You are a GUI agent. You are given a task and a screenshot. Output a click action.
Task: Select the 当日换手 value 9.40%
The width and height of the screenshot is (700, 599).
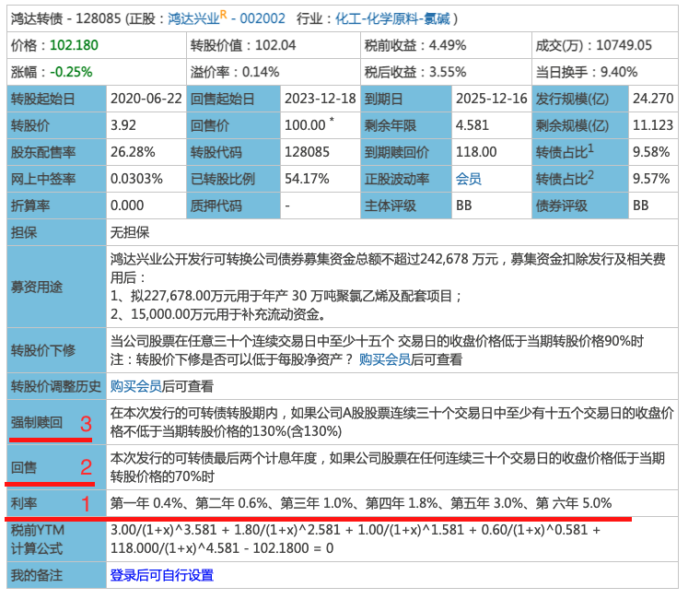pos(619,72)
